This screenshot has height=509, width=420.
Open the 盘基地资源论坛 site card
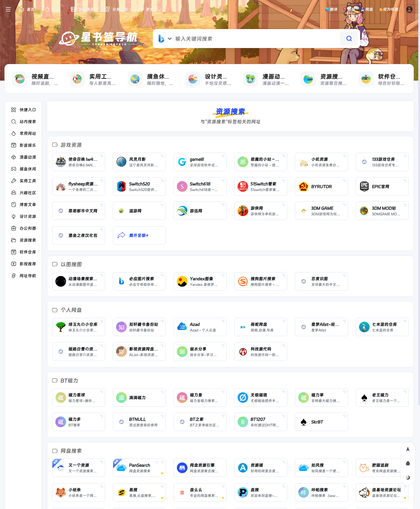[x=382, y=492]
